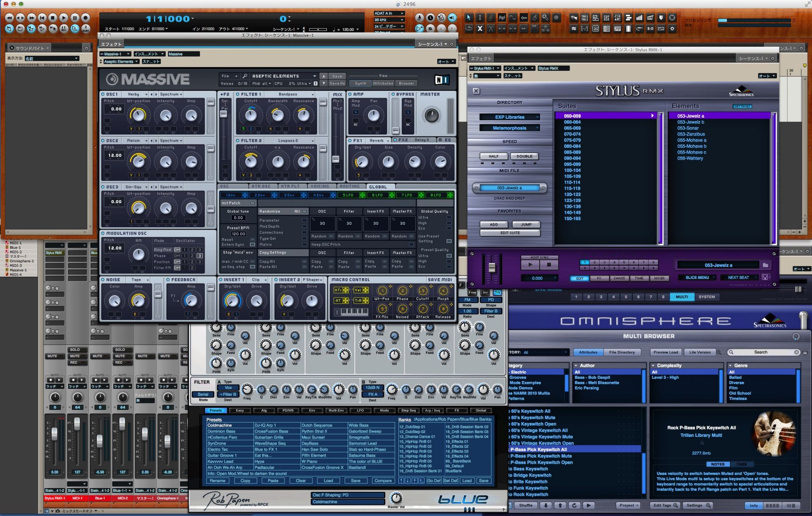Click Omnisphere Shuffle button

point(526,505)
